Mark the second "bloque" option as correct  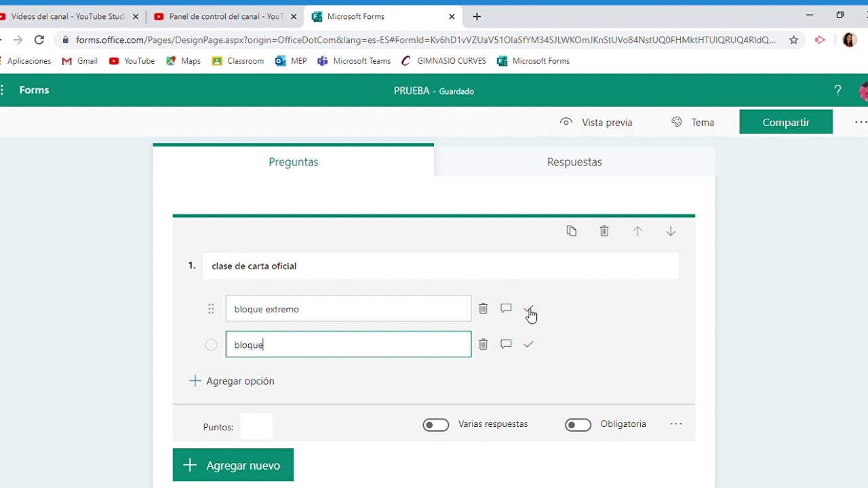528,344
